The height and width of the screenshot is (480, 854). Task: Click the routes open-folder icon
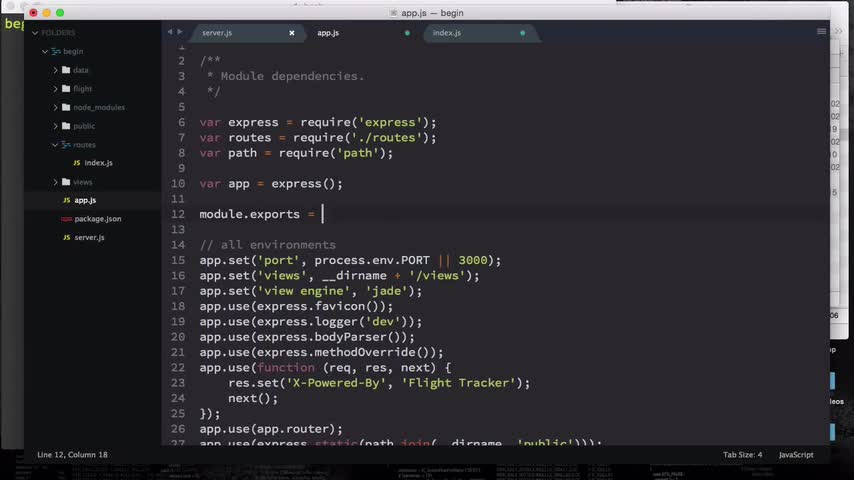click(66, 145)
